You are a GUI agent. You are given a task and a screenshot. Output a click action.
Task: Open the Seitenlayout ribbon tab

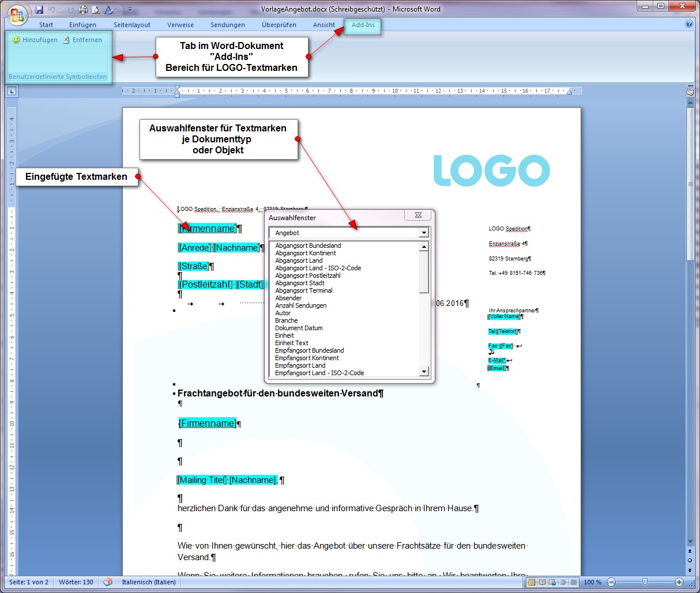[131, 25]
